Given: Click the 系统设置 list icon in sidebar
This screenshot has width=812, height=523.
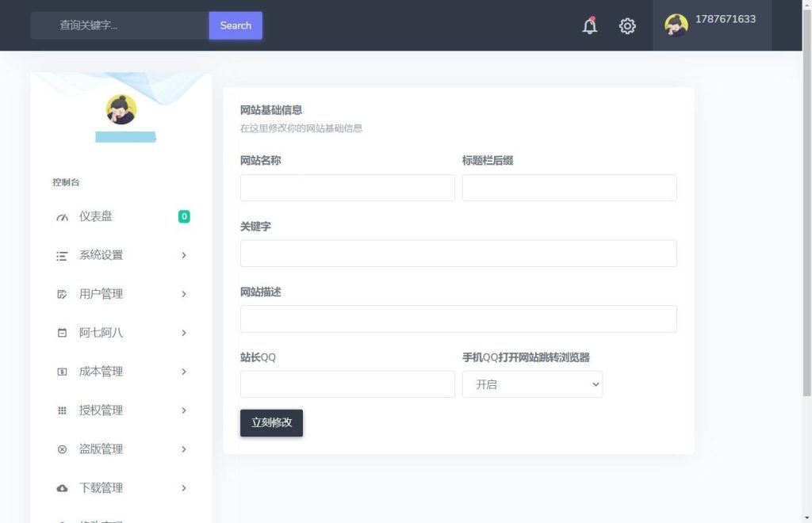Looking at the screenshot, I should click(x=62, y=255).
